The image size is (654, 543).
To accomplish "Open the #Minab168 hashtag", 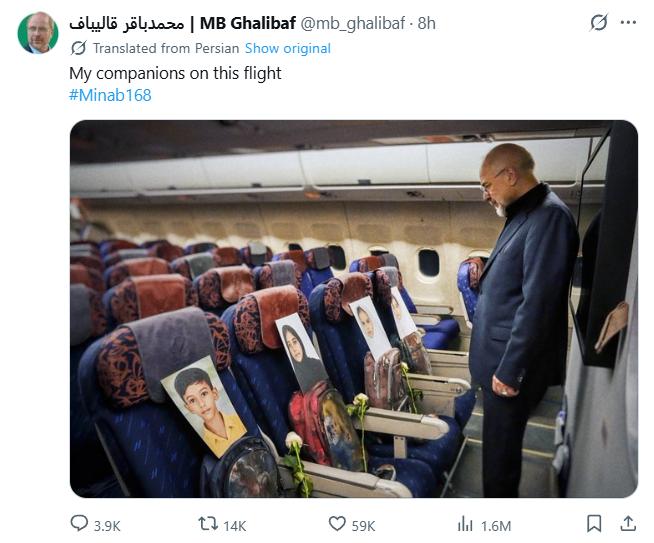I will tap(110, 95).
